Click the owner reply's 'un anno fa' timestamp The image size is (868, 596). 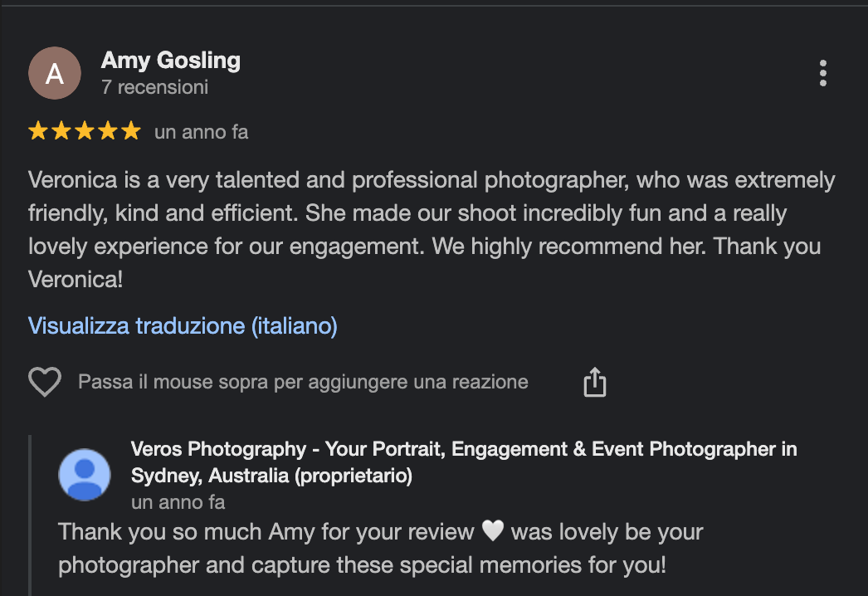click(x=178, y=502)
